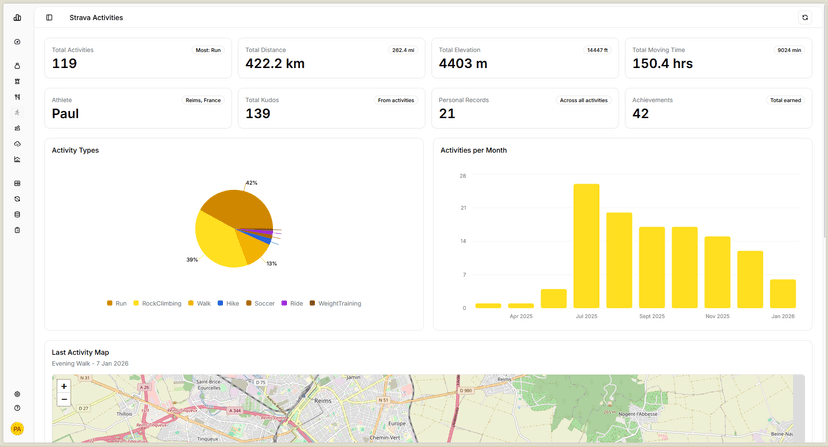Screen dimensions: 828x447
Task: Click the bar chart logo in sidebar
Action: (17, 17)
